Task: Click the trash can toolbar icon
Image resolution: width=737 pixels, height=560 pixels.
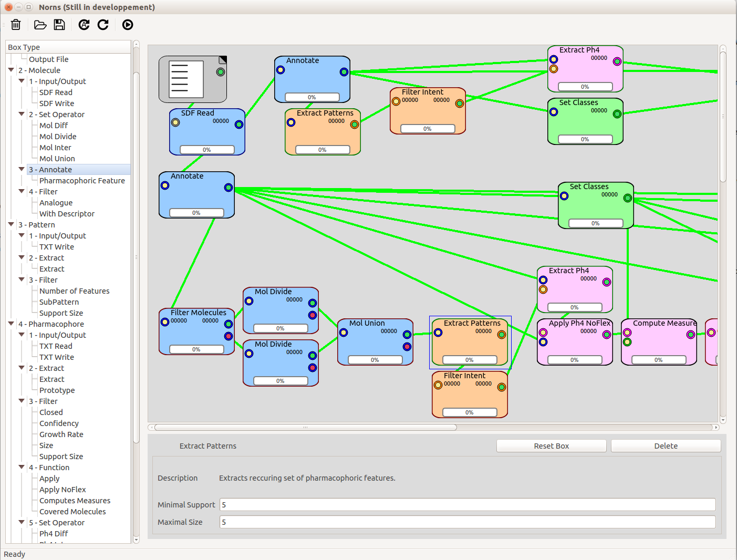Action: 16,25
